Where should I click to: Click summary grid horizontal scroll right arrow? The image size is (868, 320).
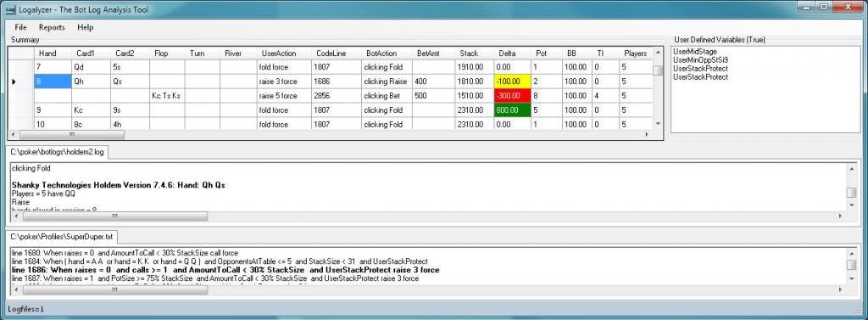[x=647, y=135]
